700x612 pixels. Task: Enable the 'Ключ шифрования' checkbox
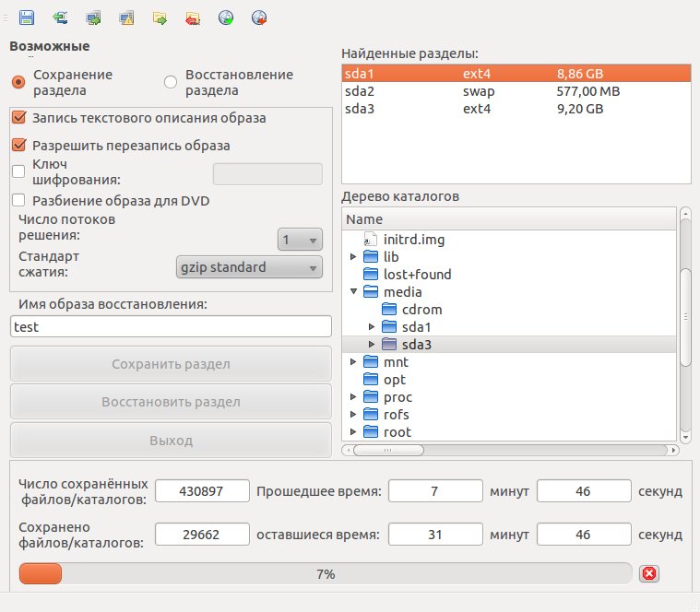coord(18,171)
